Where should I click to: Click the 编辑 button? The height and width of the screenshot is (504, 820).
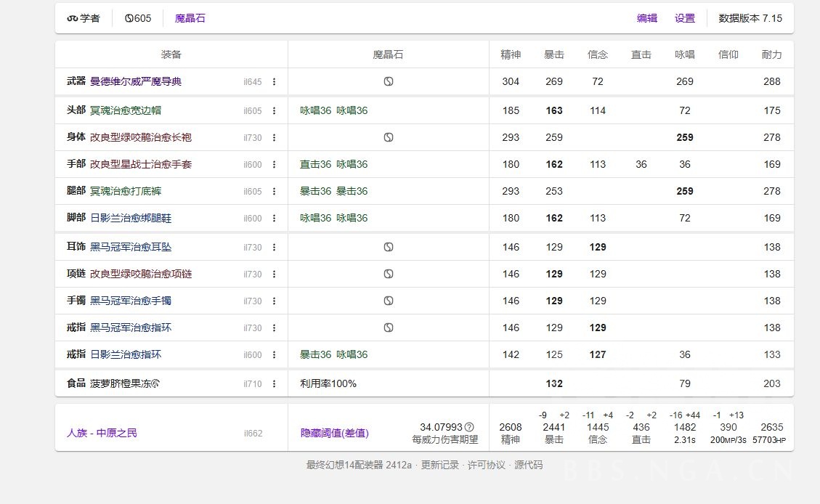[646, 18]
